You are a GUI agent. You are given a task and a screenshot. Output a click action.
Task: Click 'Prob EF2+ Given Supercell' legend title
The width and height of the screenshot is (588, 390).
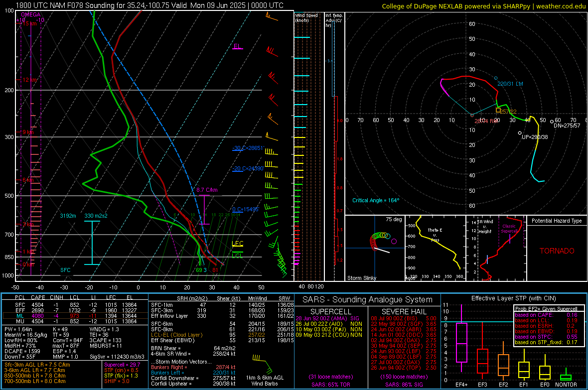click(x=546, y=309)
